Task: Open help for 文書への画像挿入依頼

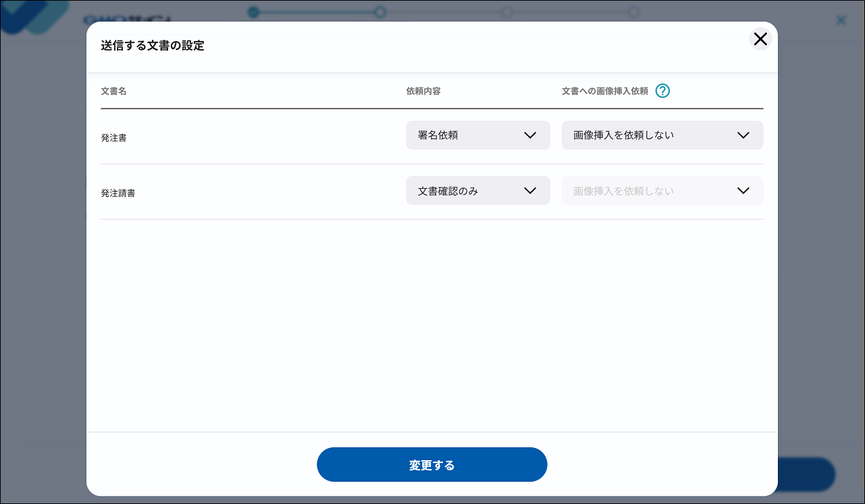Action: point(662,91)
